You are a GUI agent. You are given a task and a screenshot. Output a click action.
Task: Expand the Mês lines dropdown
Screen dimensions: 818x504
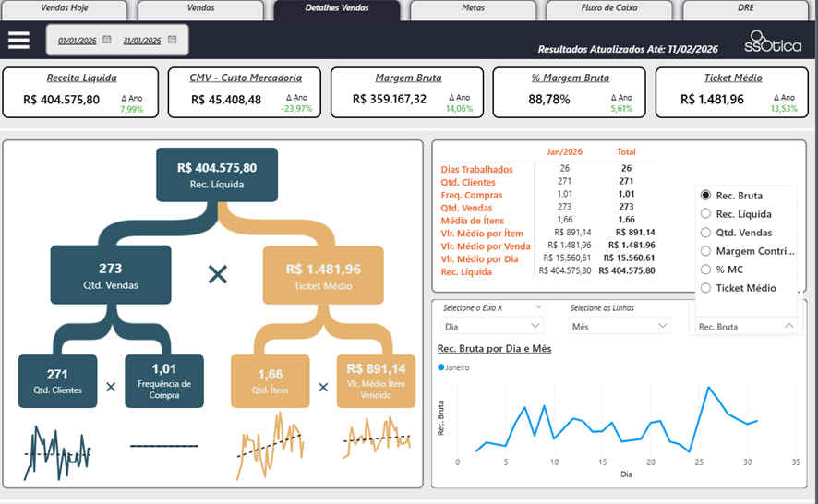tap(620, 326)
